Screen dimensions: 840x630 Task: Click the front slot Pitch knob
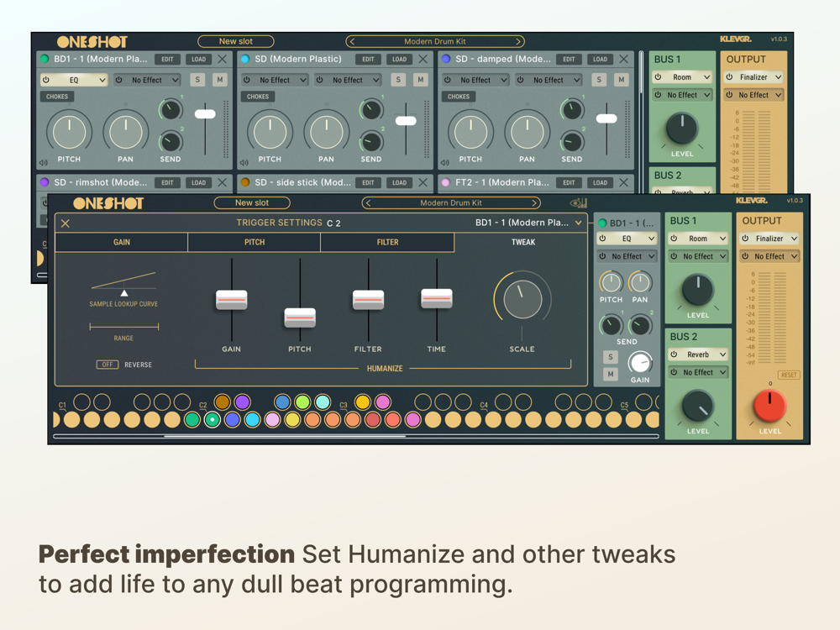point(611,282)
